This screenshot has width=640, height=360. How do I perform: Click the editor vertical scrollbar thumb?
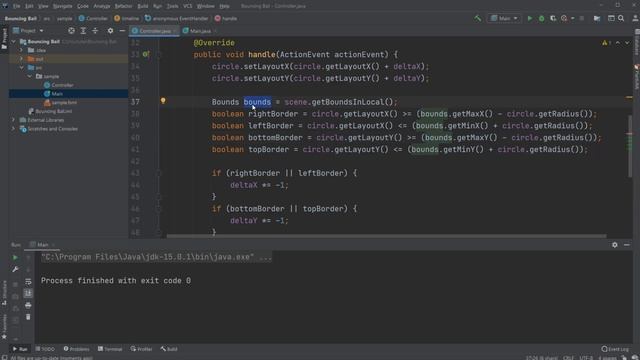[x=629, y=146]
